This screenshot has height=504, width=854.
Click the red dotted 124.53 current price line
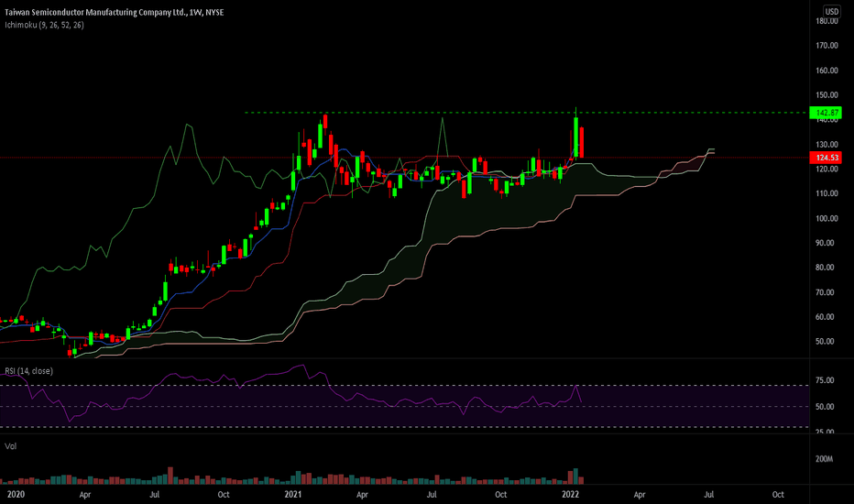(405, 158)
